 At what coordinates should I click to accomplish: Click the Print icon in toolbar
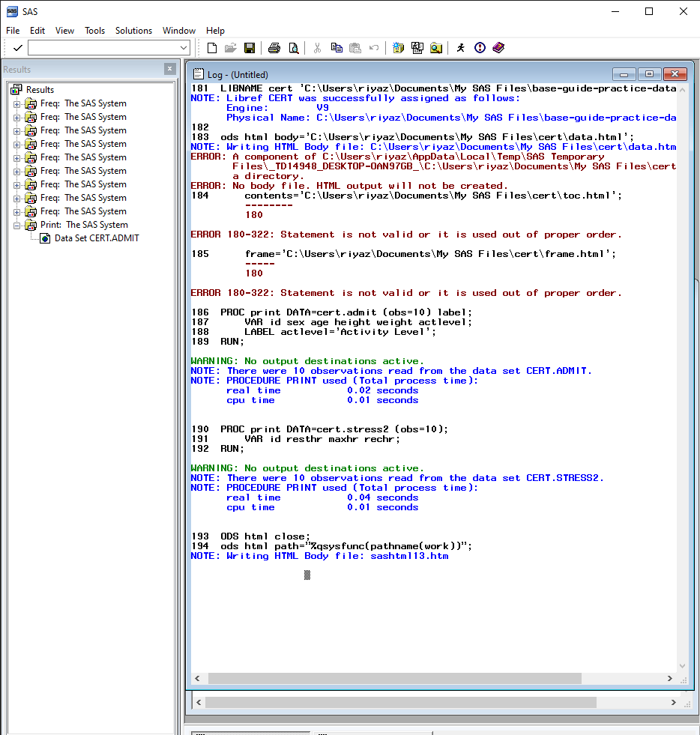click(274, 48)
